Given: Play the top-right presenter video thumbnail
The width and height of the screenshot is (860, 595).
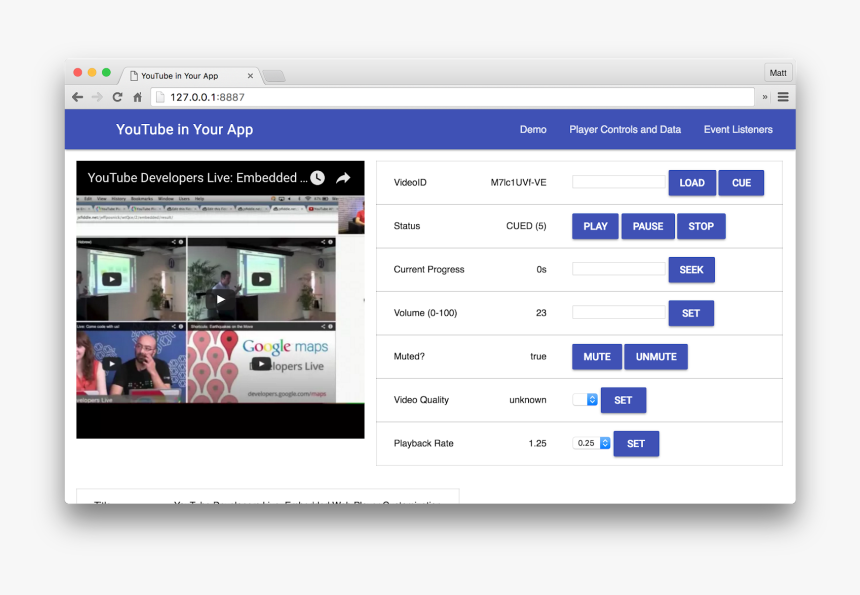Looking at the screenshot, I should [261, 279].
